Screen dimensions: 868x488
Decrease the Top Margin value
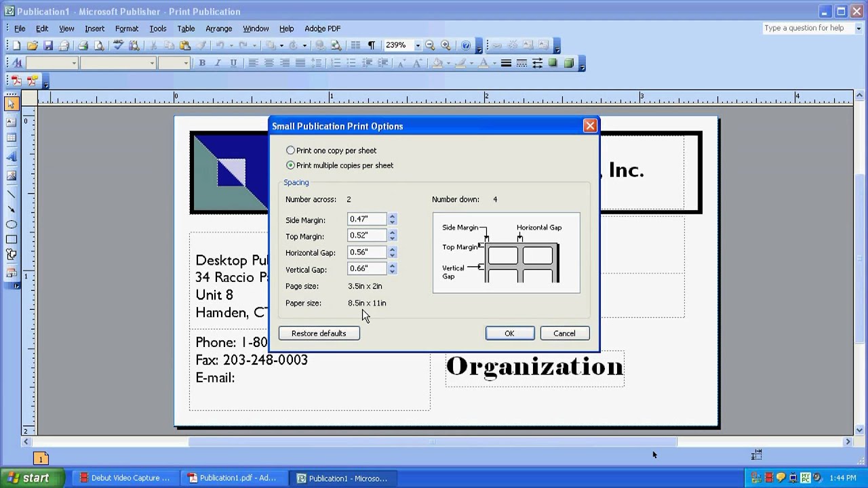click(x=392, y=239)
